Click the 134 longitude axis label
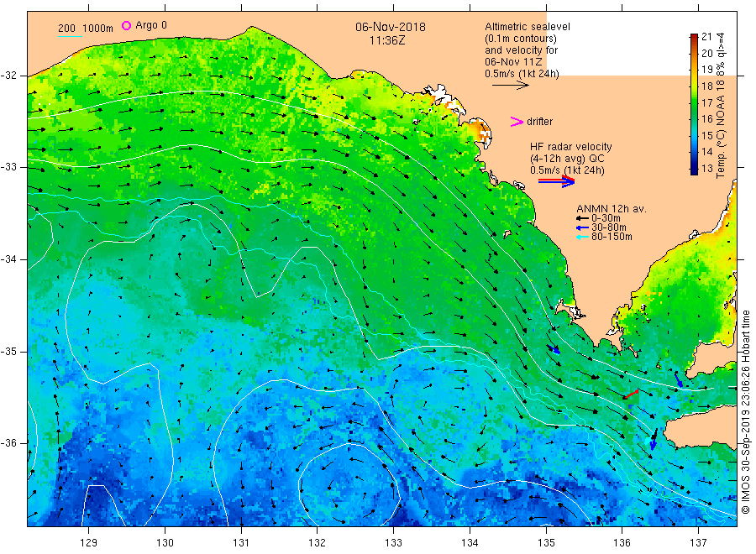The height and width of the screenshot is (554, 756). click(x=470, y=543)
